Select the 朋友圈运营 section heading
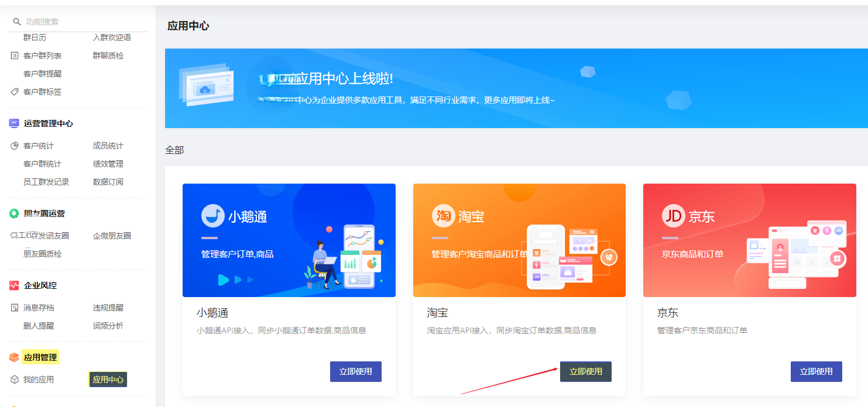This screenshot has width=868, height=407. pyautogui.click(x=44, y=213)
